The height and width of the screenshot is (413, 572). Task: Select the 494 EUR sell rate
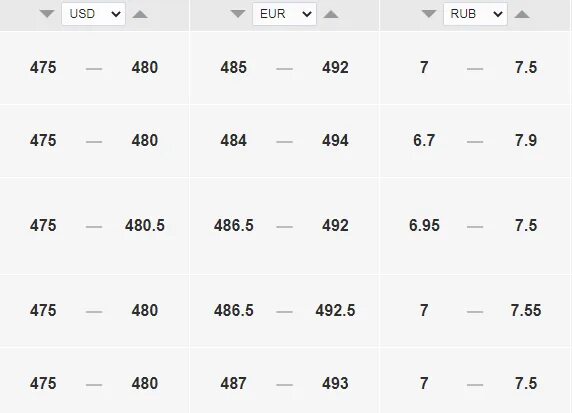pos(335,140)
